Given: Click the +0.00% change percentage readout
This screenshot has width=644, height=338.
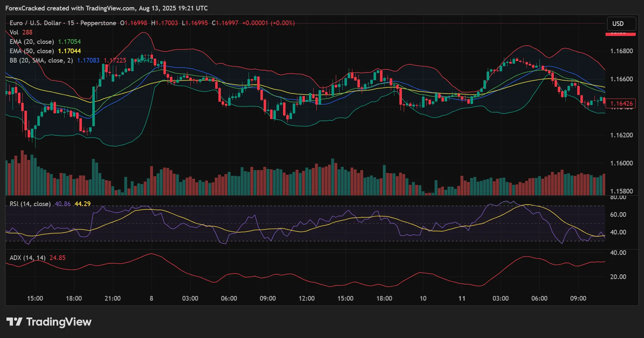Looking at the screenshot, I should pyautogui.click(x=283, y=23).
